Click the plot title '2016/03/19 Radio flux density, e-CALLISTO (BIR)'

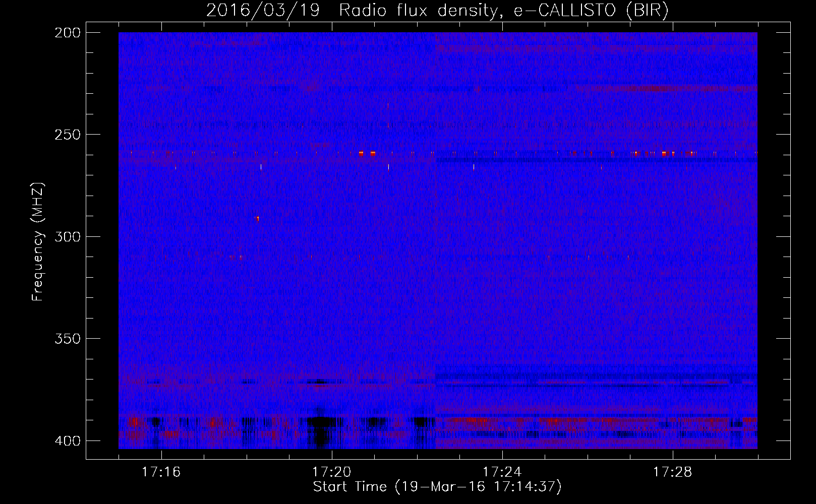point(437,11)
